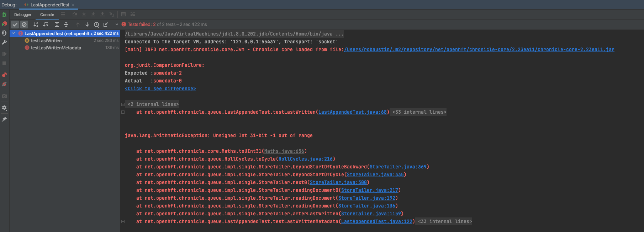This screenshot has width=644, height=232.
Task: Toggle Sort Alphabetically a-z icon
Action: coord(36,25)
